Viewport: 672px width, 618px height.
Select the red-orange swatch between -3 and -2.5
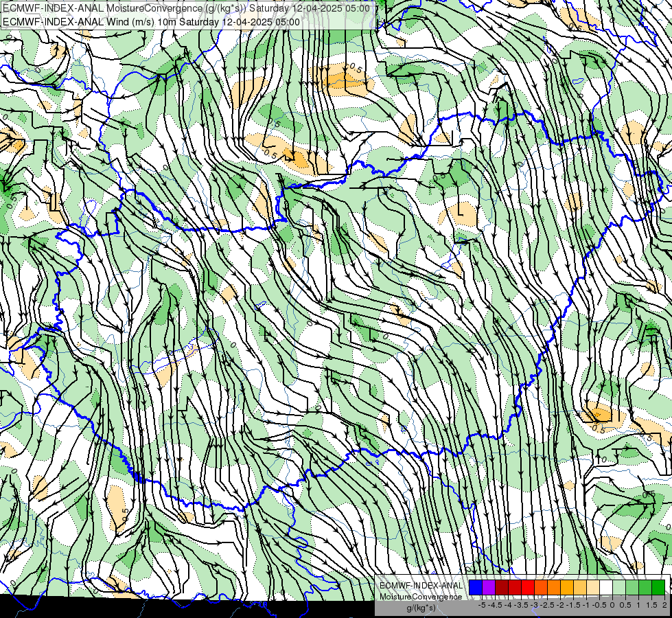point(541,587)
